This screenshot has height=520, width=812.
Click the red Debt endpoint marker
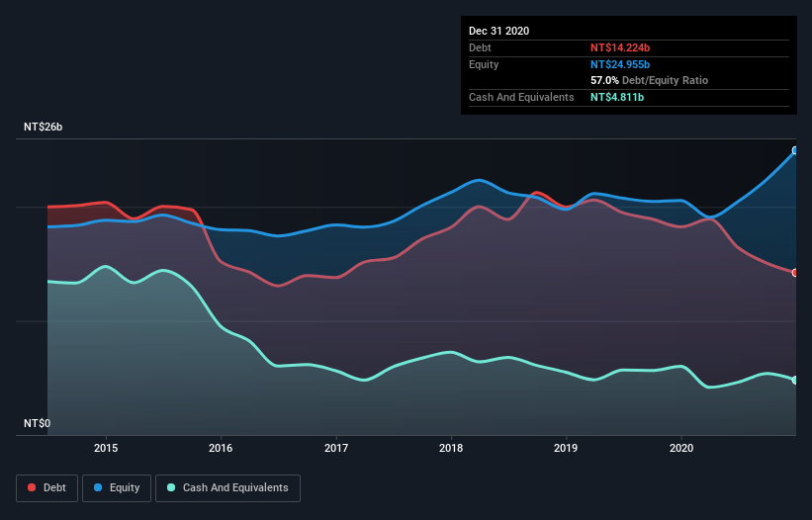tap(795, 272)
